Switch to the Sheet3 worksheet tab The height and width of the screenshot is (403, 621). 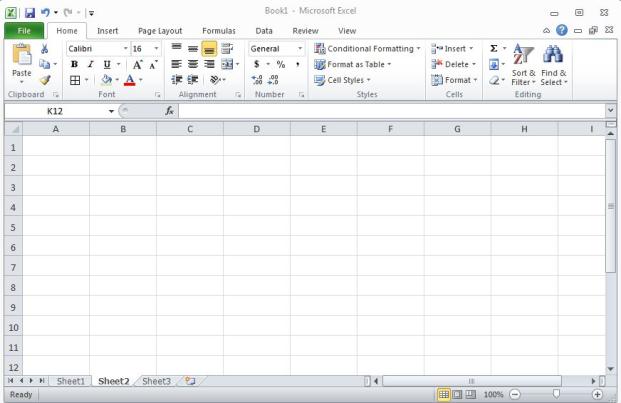click(155, 381)
